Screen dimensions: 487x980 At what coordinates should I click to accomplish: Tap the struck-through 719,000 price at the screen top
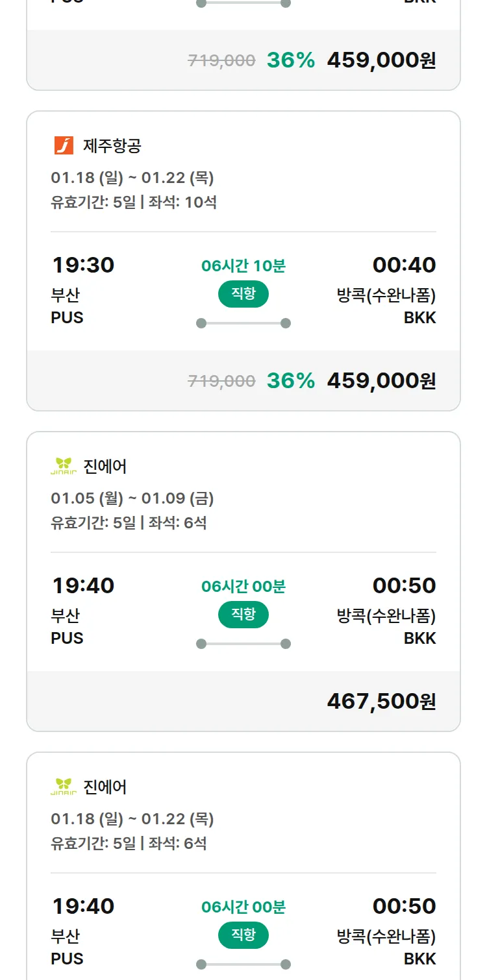point(221,60)
